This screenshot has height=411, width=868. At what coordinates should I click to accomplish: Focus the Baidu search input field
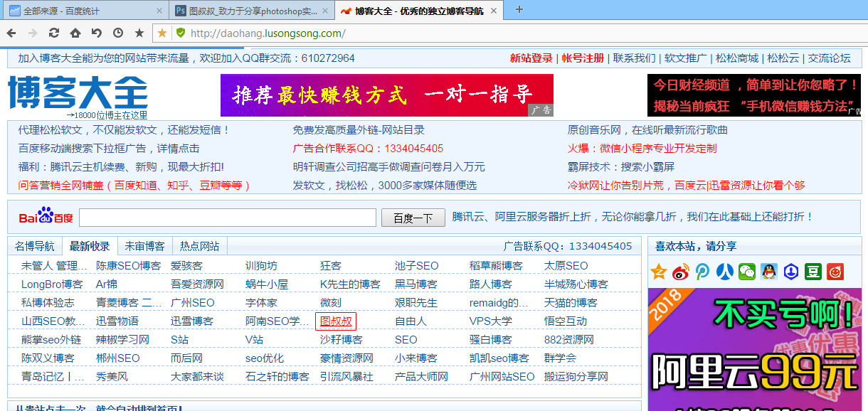pyautogui.click(x=228, y=218)
